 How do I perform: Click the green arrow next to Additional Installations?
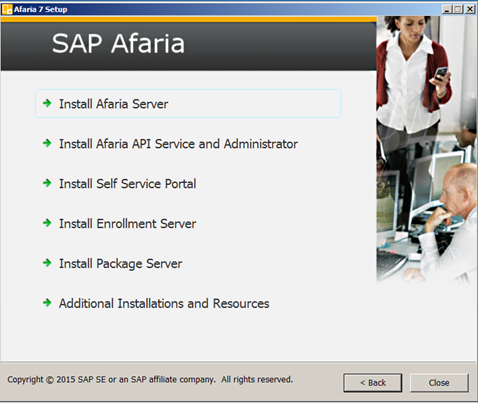pos(47,303)
